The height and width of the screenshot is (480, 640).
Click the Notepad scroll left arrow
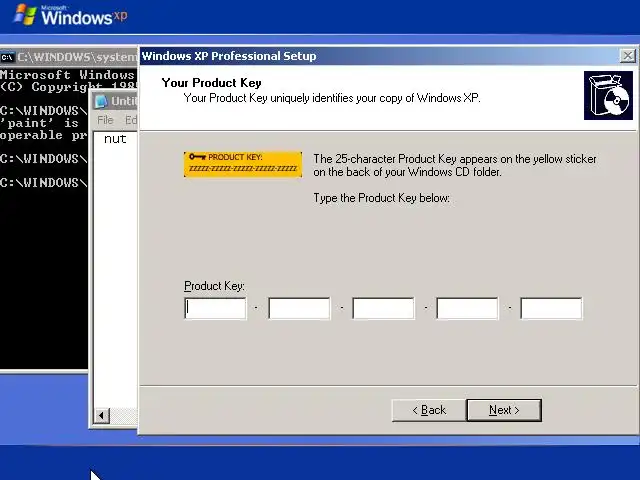click(101, 416)
